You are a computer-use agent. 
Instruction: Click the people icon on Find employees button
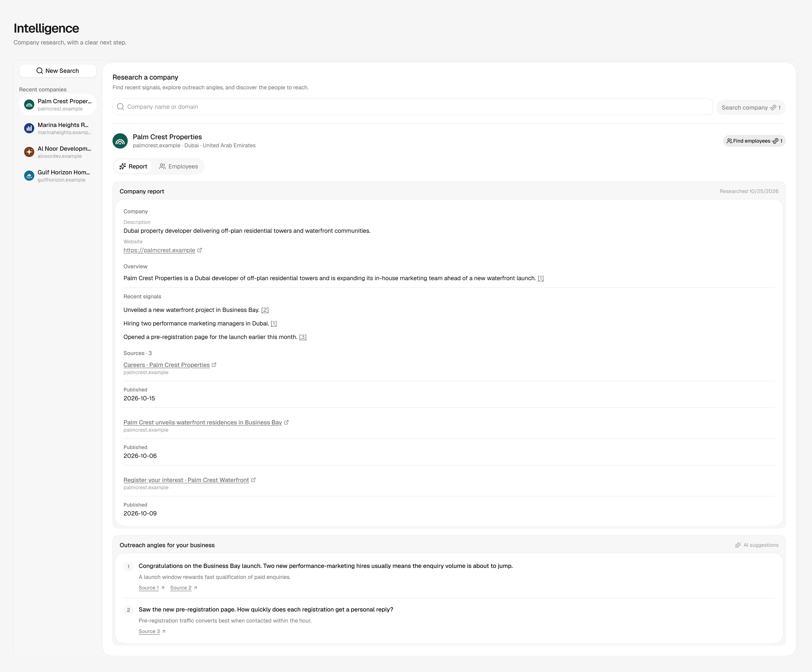click(729, 141)
